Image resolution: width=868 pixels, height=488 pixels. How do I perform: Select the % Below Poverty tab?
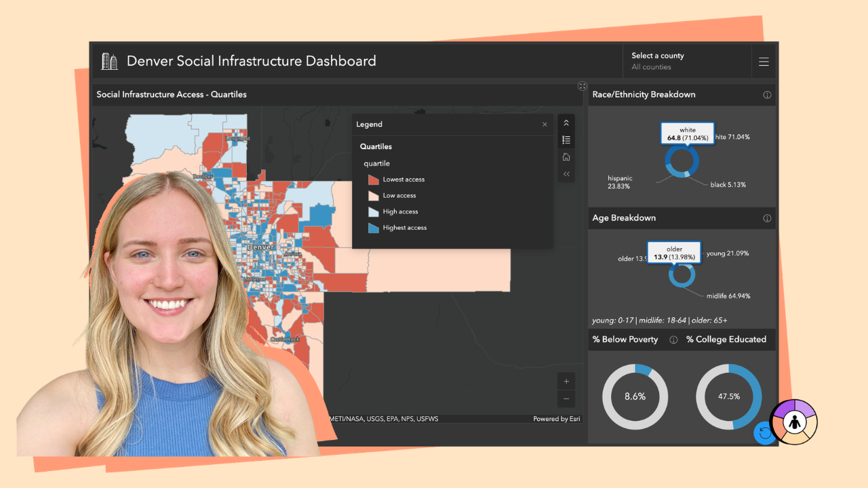(x=625, y=339)
